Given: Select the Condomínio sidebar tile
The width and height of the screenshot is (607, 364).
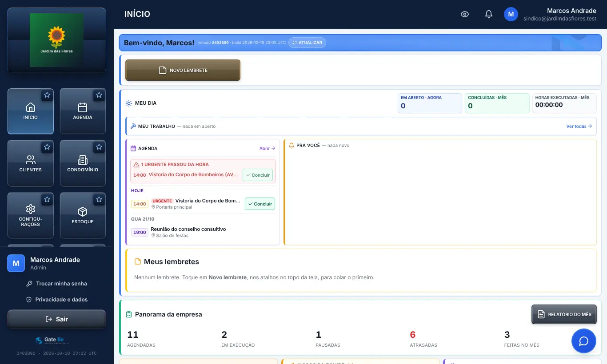Looking at the screenshot, I should (83, 163).
